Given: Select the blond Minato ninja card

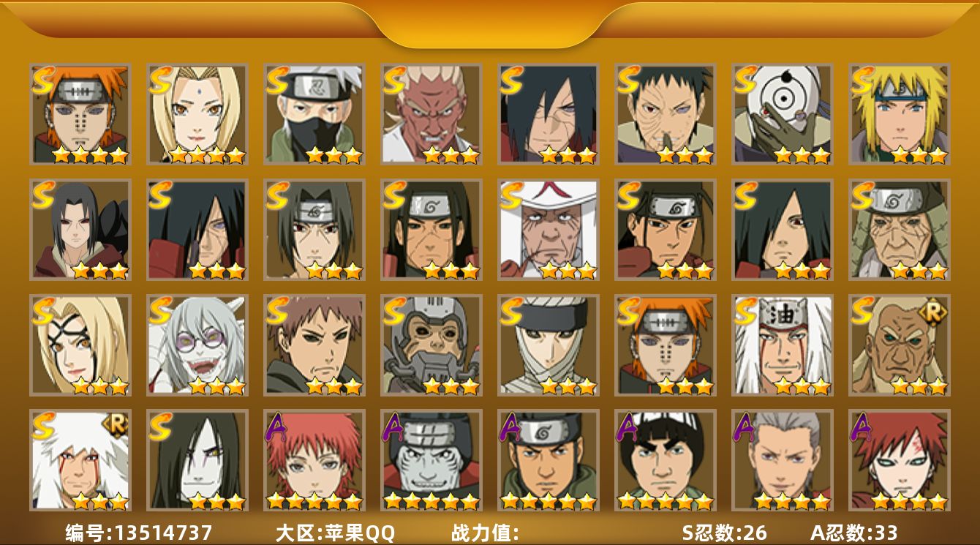Looking at the screenshot, I should pos(900,114).
